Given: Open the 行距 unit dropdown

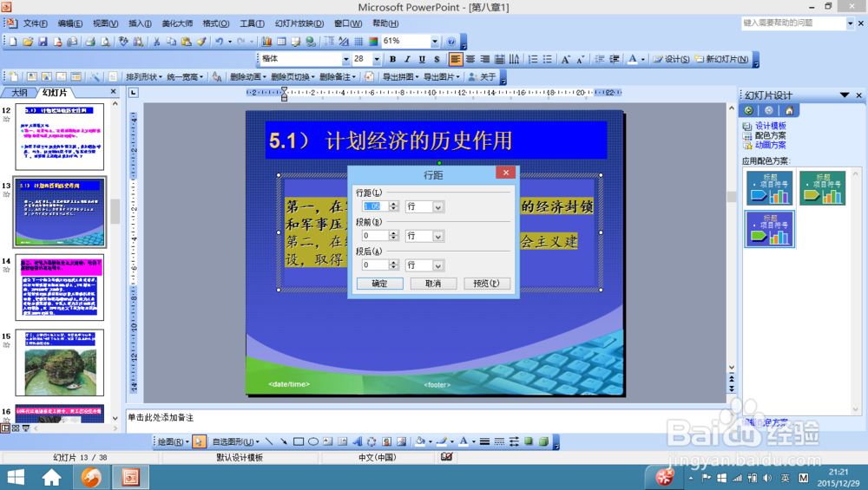Looking at the screenshot, I should click(x=437, y=206).
